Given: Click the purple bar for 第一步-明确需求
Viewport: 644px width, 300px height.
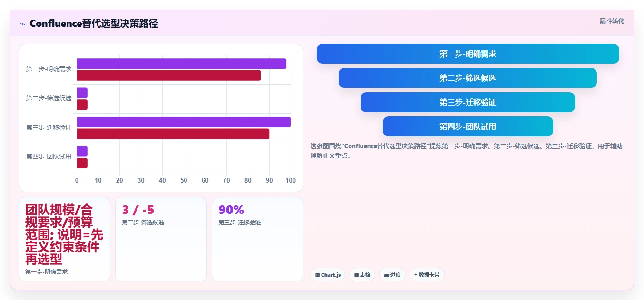Looking at the screenshot, I should pos(181,64).
